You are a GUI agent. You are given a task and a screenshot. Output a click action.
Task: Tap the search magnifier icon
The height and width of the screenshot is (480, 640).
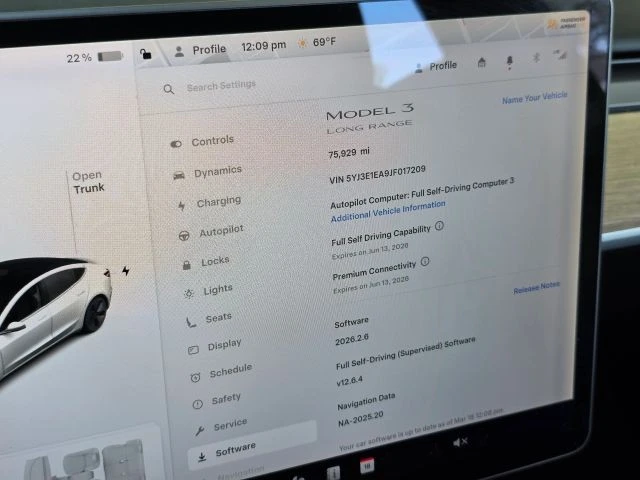click(x=169, y=89)
